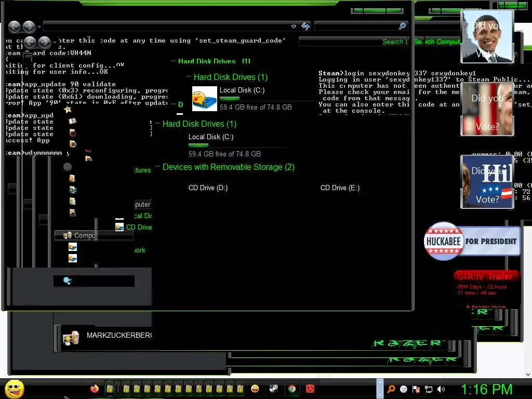532x399 pixels.
Task: Click the Devices with Removable Storage (2) header
Action: [x=229, y=167]
